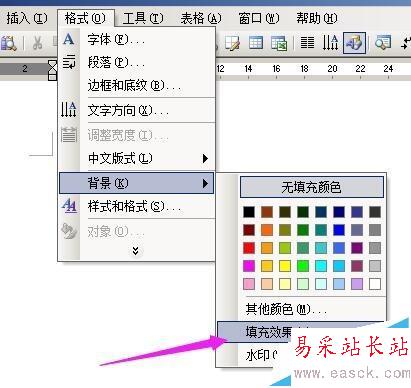Expand Chinese Layout (中文版式) submenu
Image resolution: width=411 pixels, height=388 pixels.
(137, 158)
